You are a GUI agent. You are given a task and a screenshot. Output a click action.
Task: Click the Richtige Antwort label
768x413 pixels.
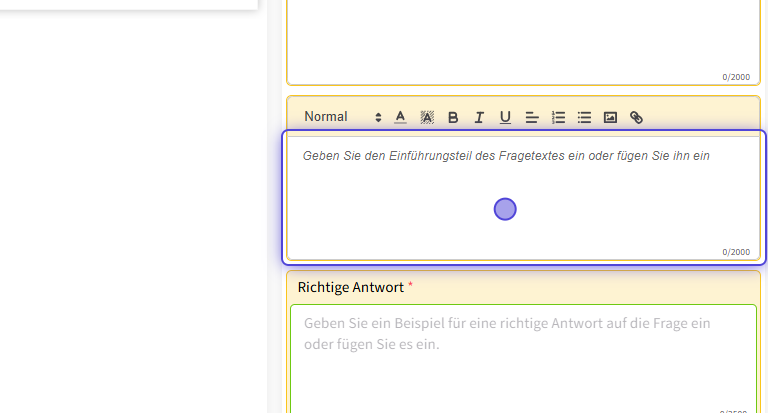click(350, 287)
